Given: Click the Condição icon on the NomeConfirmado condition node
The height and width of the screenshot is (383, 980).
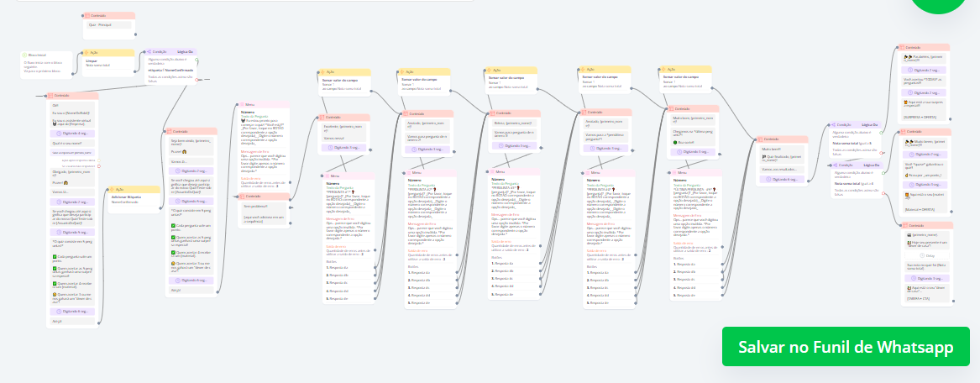Looking at the screenshot, I should [149, 51].
